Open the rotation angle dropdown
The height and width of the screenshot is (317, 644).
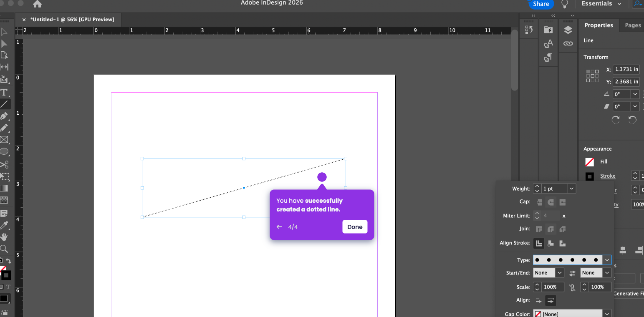[635, 94]
